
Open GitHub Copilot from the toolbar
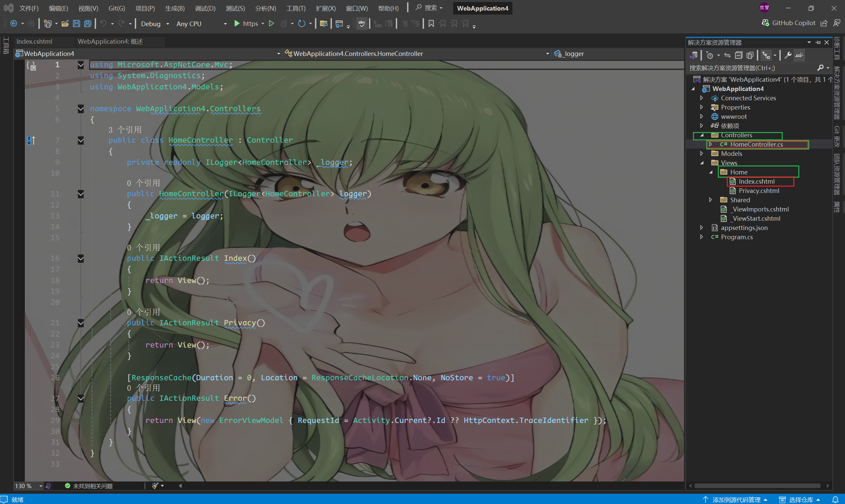[788, 23]
